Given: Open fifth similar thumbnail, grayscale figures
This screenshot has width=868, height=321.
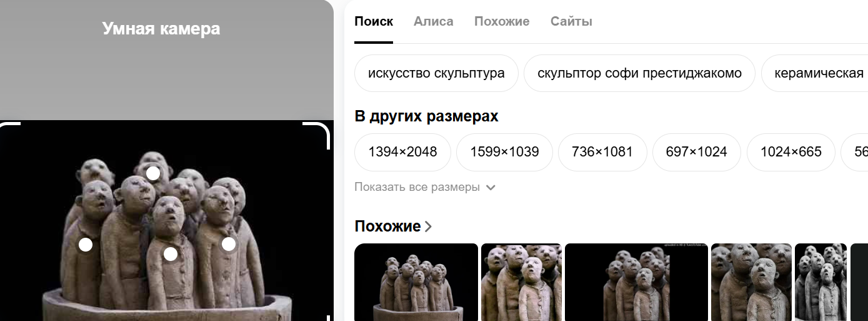Looking at the screenshot, I should [x=821, y=282].
